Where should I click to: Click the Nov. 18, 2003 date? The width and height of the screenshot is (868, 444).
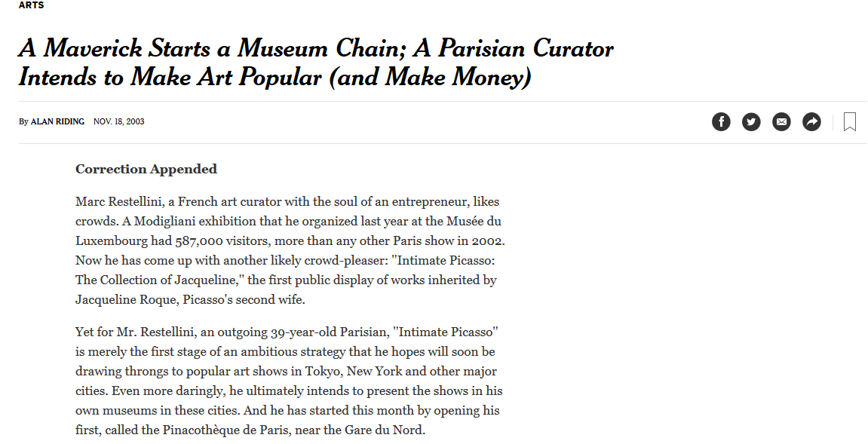click(119, 121)
